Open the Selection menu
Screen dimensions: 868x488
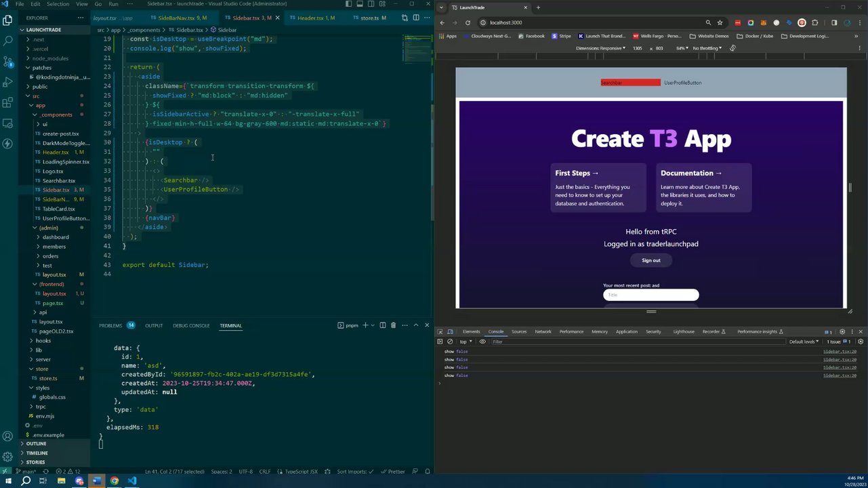(58, 4)
